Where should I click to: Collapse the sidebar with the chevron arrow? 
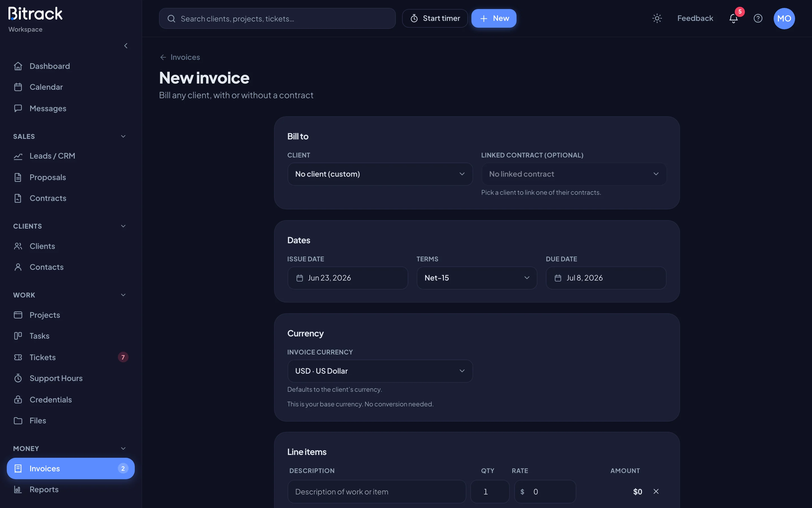click(x=126, y=46)
